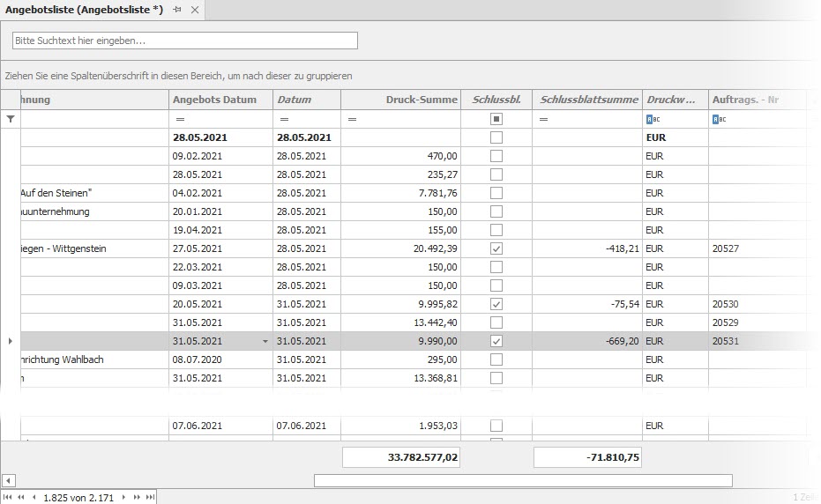
Task: Jump to next page of records
Action: point(137,498)
